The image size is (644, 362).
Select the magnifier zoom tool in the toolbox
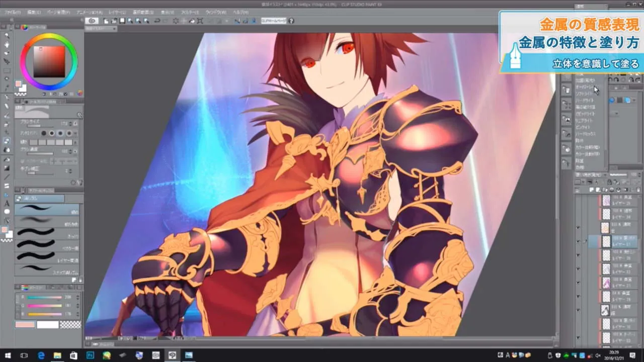click(x=7, y=36)
